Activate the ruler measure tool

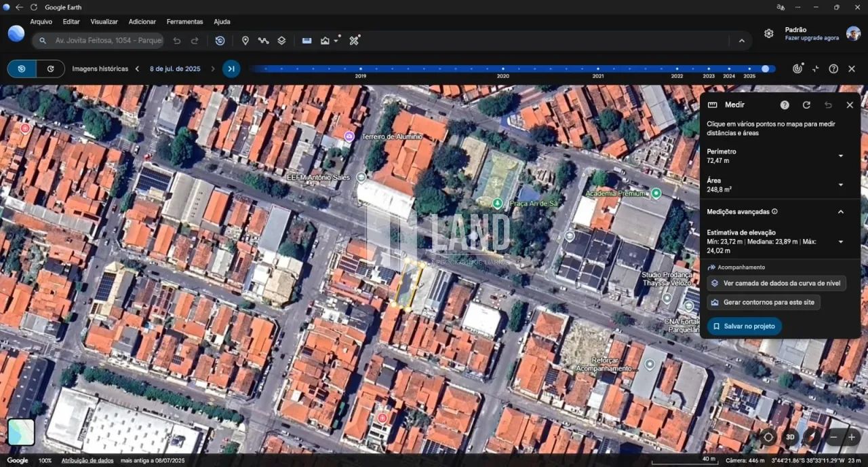click(x=307, y=41)
